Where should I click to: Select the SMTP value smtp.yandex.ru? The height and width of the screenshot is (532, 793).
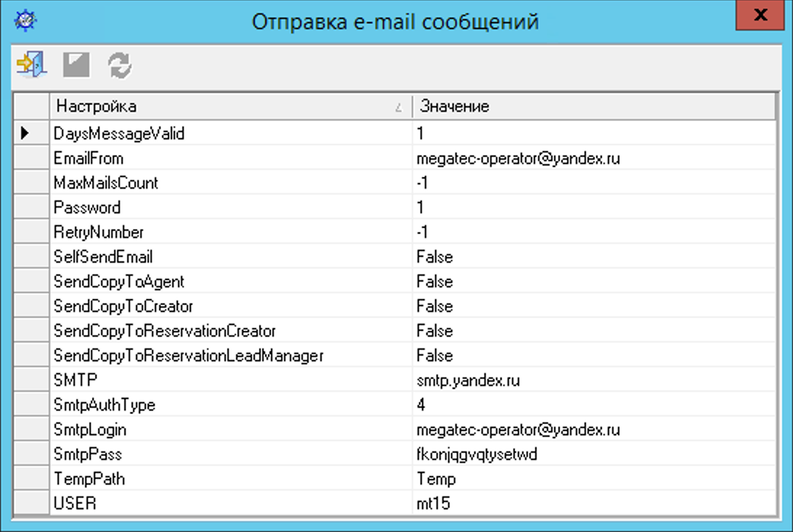pyautogui.click(x=468, y=380)
